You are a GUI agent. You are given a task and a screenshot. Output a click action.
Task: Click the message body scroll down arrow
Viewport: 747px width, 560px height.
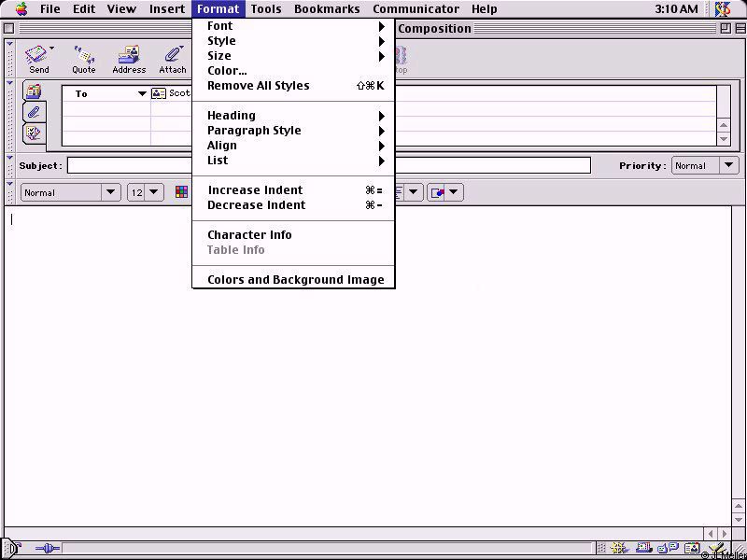point(739,519)
